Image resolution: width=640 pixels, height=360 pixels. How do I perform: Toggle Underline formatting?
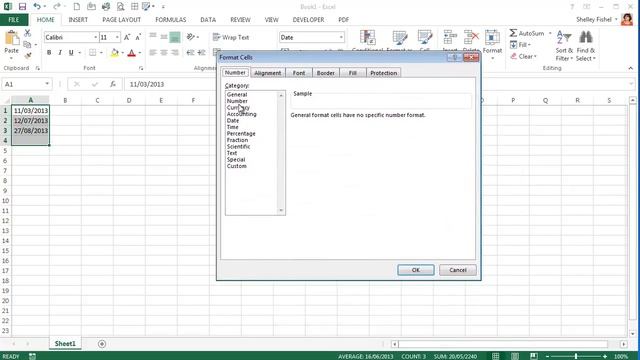click(71, 53)
